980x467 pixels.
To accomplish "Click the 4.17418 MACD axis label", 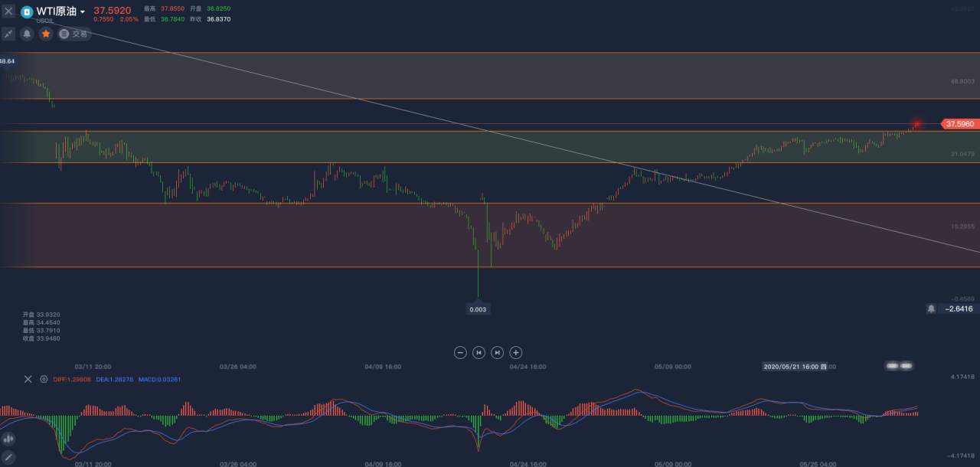I will [961, 377].
